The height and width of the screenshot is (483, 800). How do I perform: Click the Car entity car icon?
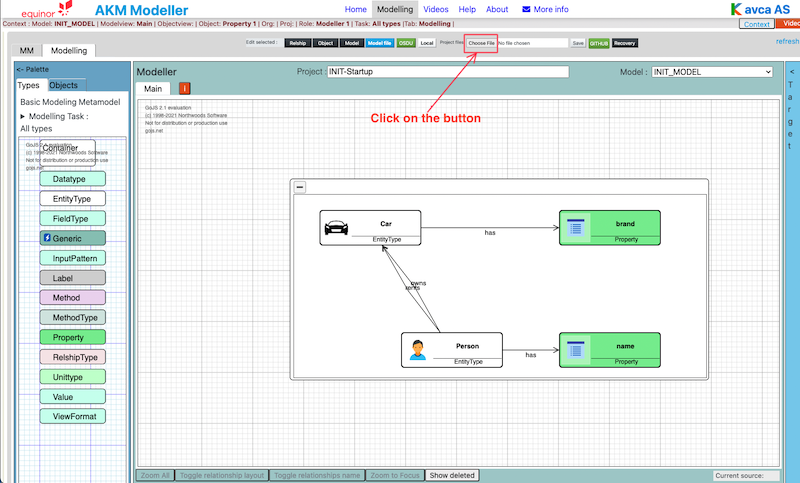pos(337,227)
